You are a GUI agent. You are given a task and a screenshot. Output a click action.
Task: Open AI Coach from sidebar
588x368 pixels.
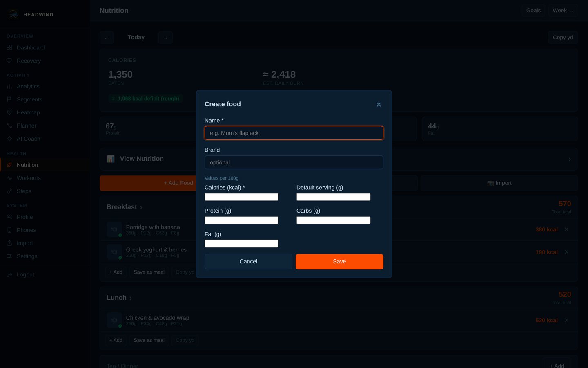pyautogui.click(x=45, y=139)
